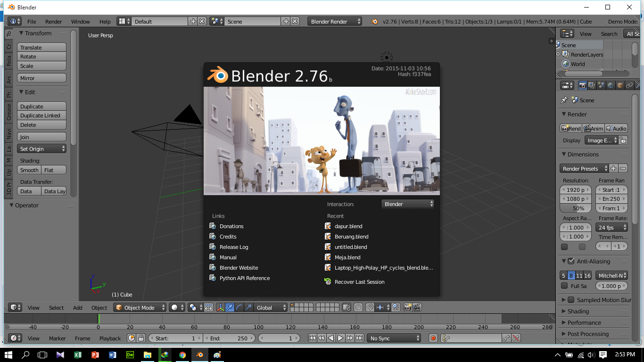Screen dimensions: 644x362
Task: Click the auto keyframe record button
Action: tap(433, 338)
